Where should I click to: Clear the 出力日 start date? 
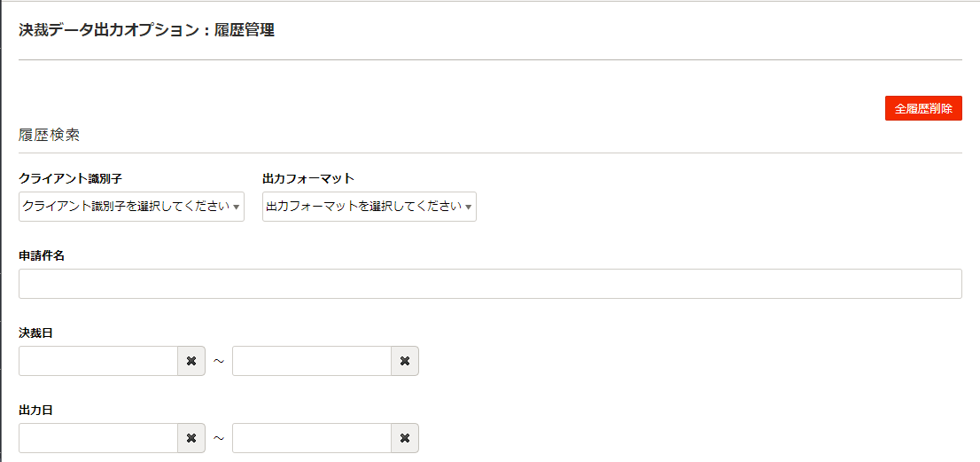coord(191,438)
